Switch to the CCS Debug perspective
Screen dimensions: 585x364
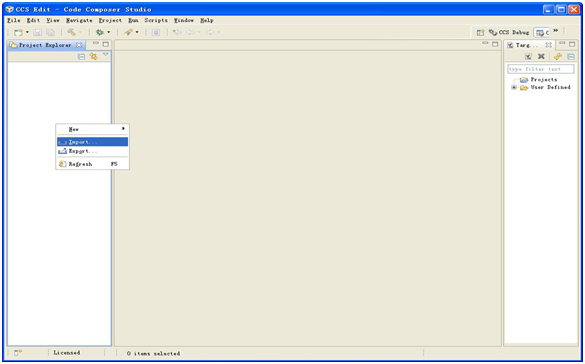point(509,32)
